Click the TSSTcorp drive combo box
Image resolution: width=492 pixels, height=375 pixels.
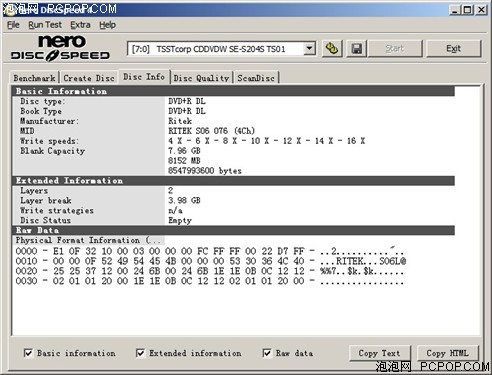pos(221,49)
